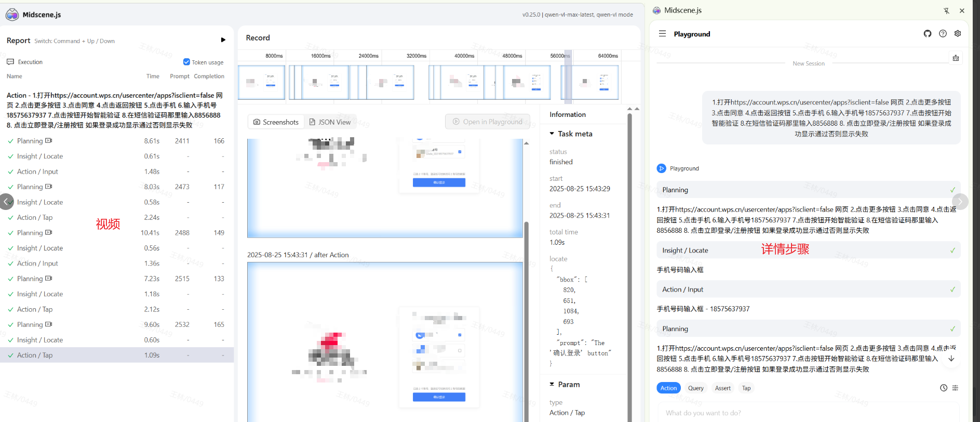The image size is (980, 422).
Task: Click the first timeline thumbnail near 8000ms
Action: [x=261, y=82]
